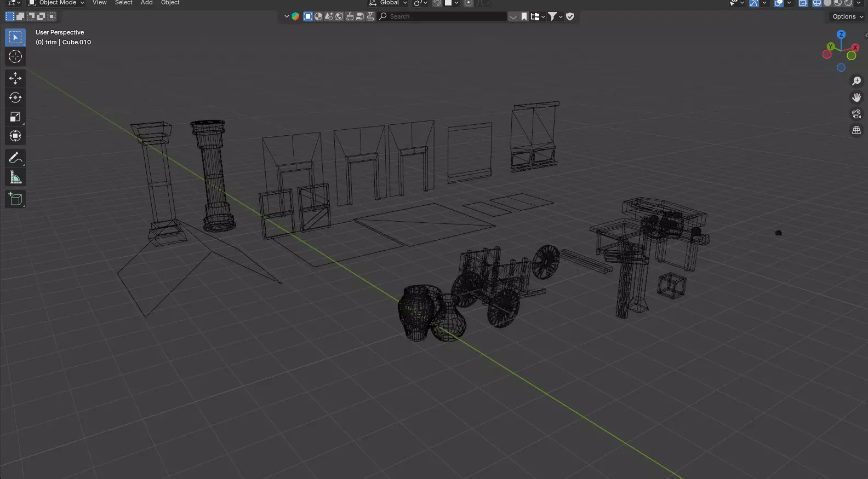868x479 pixels.
Task: Switch to solid viewport shading
Action: [x=827, y=3]
